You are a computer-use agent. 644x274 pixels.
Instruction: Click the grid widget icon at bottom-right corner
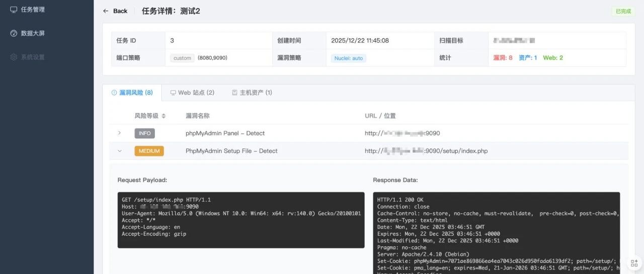[633, 264]
